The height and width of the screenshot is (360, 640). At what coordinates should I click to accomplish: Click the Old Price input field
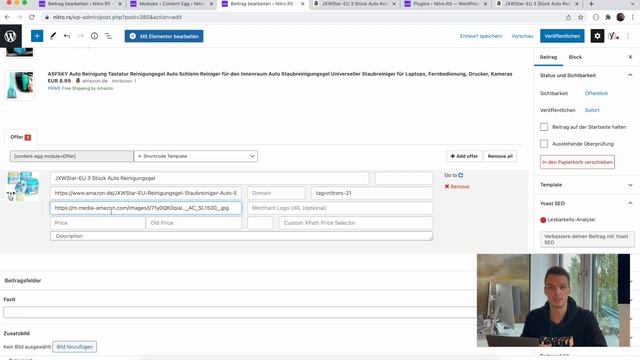(193, 223)
